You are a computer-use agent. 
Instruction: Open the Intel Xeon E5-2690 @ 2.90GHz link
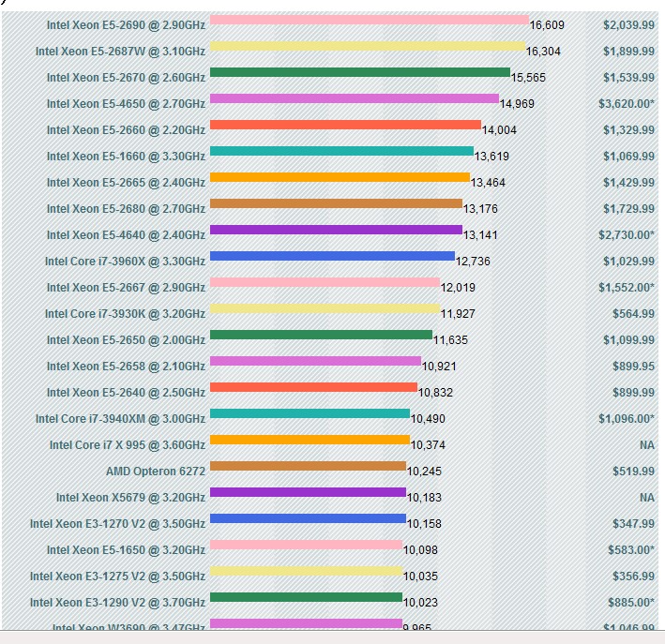(126, 25)
